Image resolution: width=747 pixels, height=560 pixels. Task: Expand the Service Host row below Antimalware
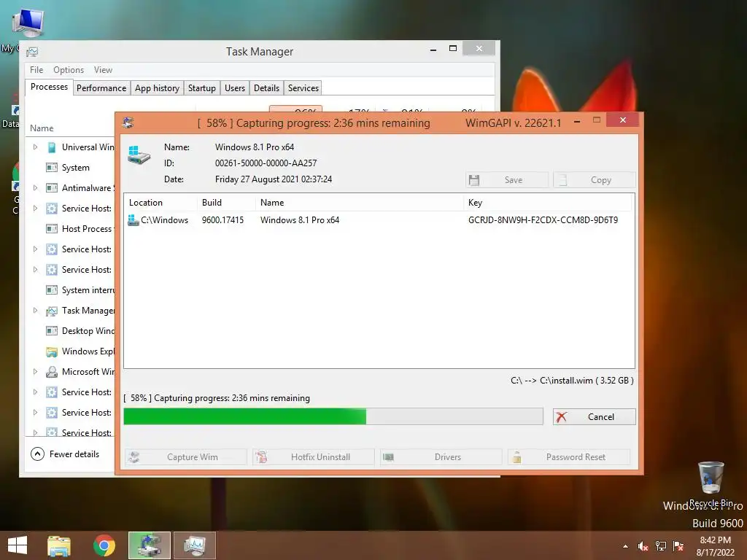pyautogui.click(x=35, y=209)
